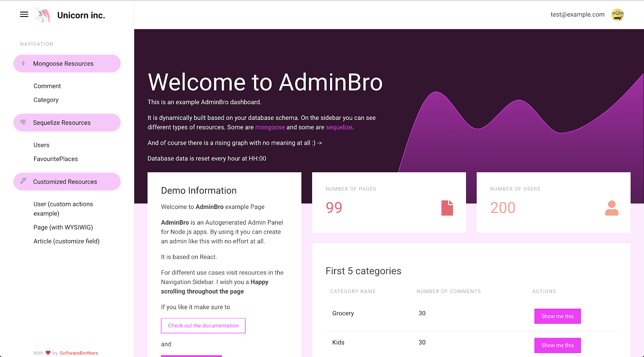
Task: Click the Customized Resources rocket icon
Action: pyautogui.click(x=23, y=181)
